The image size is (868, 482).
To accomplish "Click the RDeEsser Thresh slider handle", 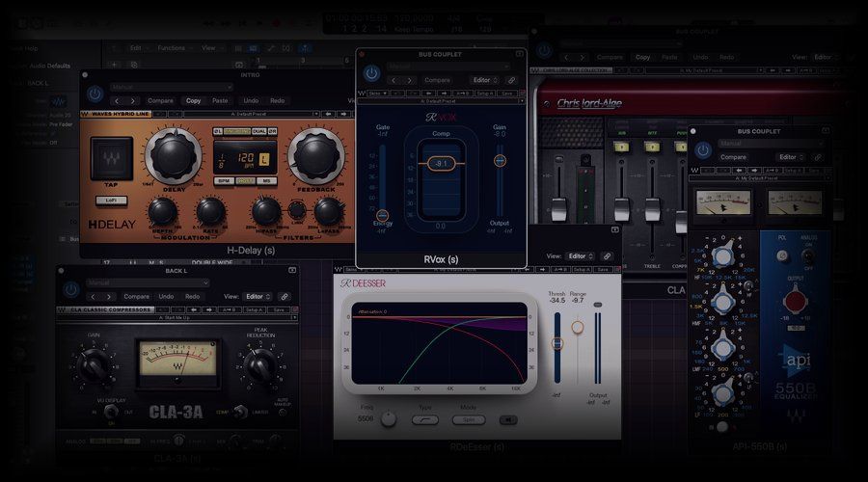I will click(557, 343).
